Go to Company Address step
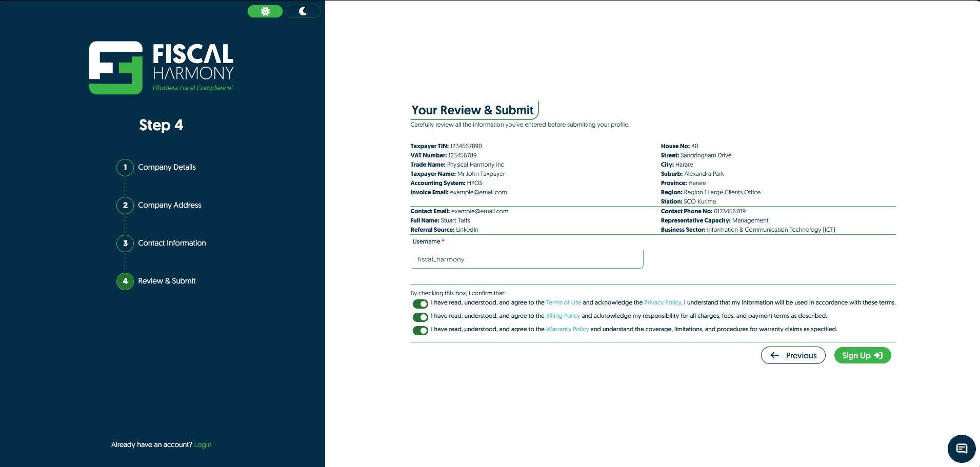980x467 pixels. coord(169,206)
